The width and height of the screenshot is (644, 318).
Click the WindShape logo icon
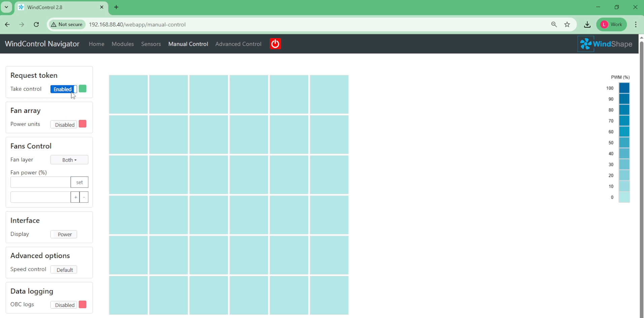click(x=586, y=44)
